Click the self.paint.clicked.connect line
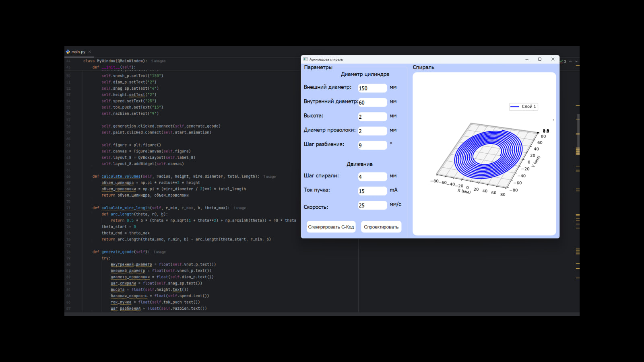Screen dimensions: 644x362 (x=156, y=132)
